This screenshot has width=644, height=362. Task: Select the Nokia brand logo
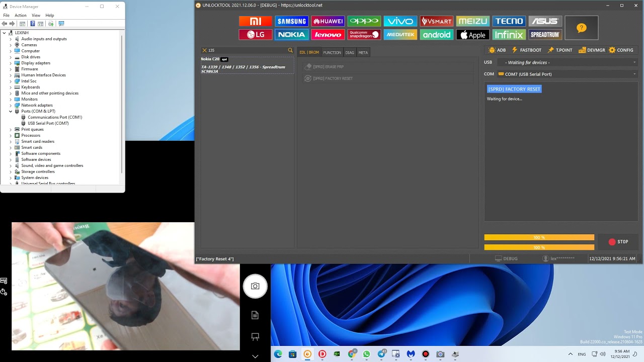click(291, 35)
